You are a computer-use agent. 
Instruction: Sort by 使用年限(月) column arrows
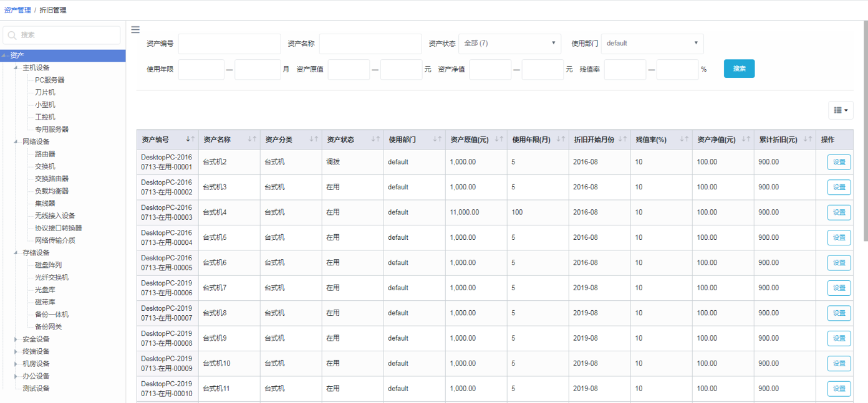click(561, 140)
